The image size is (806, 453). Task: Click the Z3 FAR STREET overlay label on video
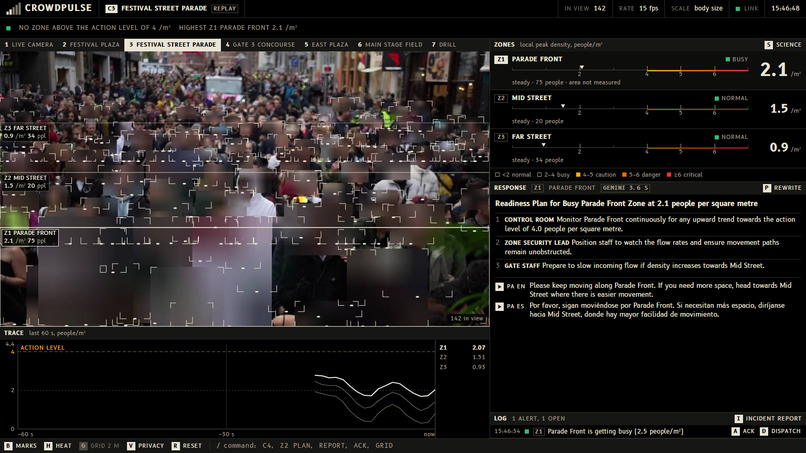[25, 132]
